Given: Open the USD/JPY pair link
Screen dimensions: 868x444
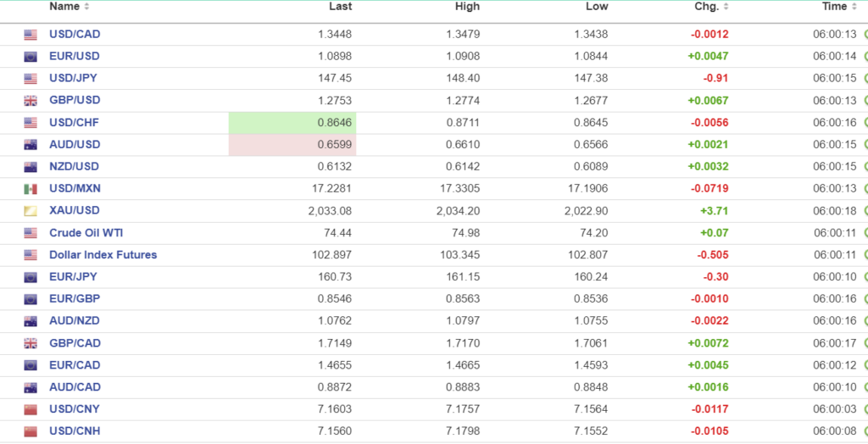Looking at the screenshot, I should (73, 79).
